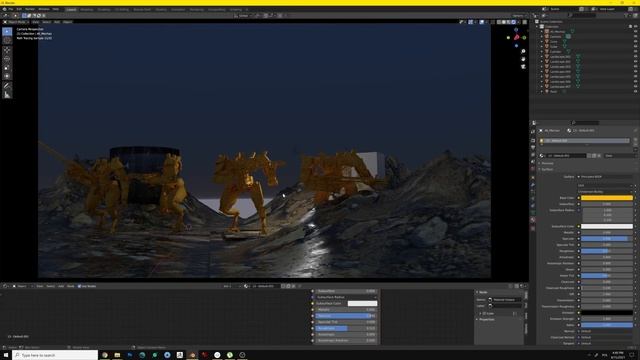The image size is (640, 360).
Task: Expand Properties section in node sidebar
Action: (x=486, y=320)
